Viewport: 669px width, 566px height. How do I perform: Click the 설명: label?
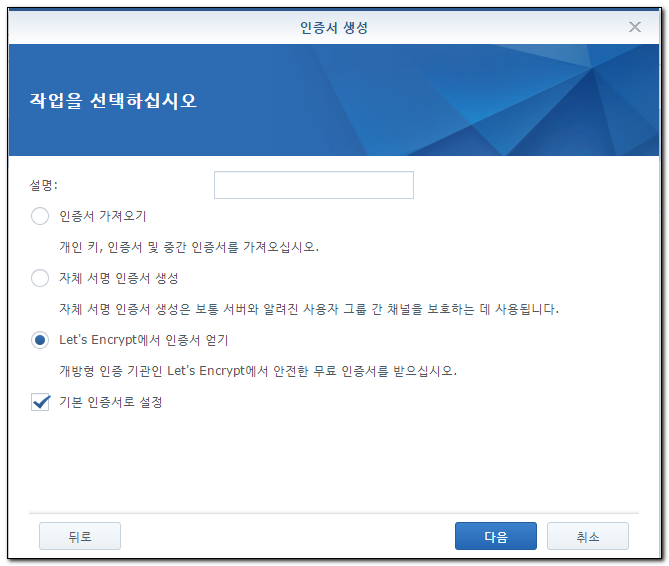[x=44, y=185]
